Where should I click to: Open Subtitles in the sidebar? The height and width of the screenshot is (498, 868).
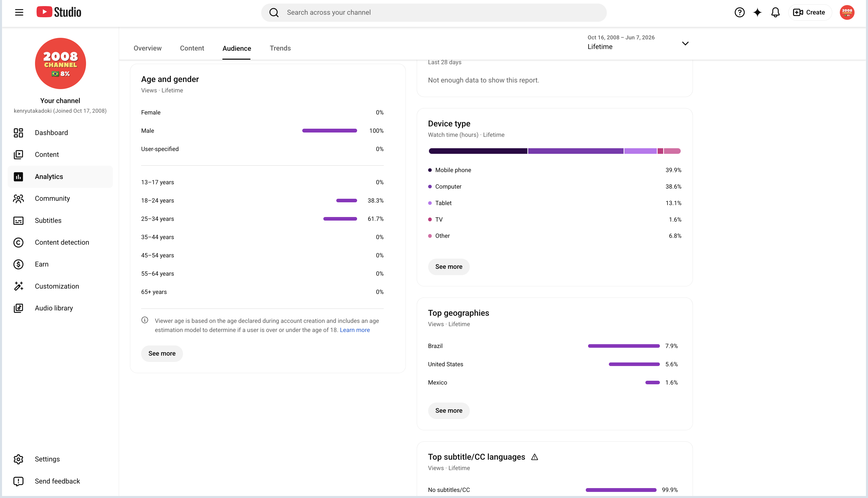[x=60, y=221]
